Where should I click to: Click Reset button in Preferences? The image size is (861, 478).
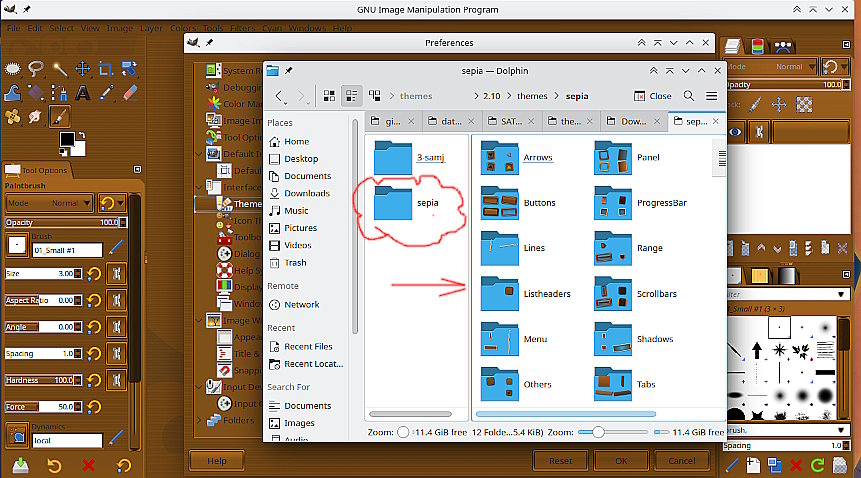click(561, 461)
